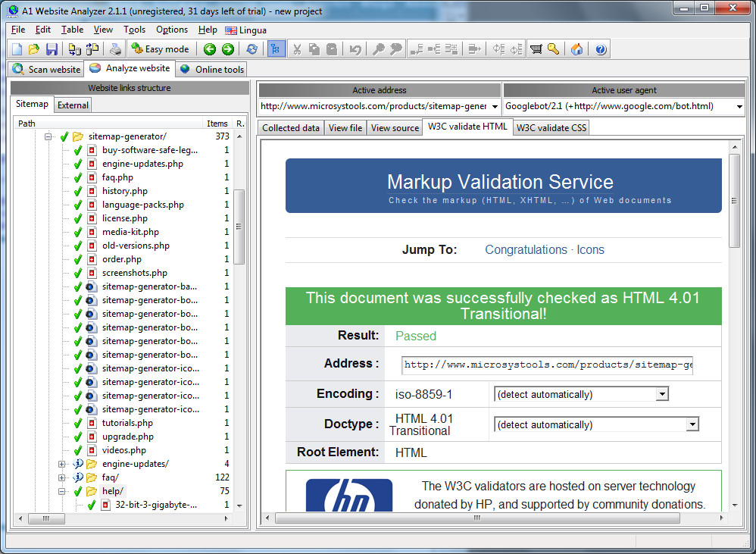This screenshot has height=554, width=756.
Task: Click the first magnifier find icon
Action: click(379, 49)
